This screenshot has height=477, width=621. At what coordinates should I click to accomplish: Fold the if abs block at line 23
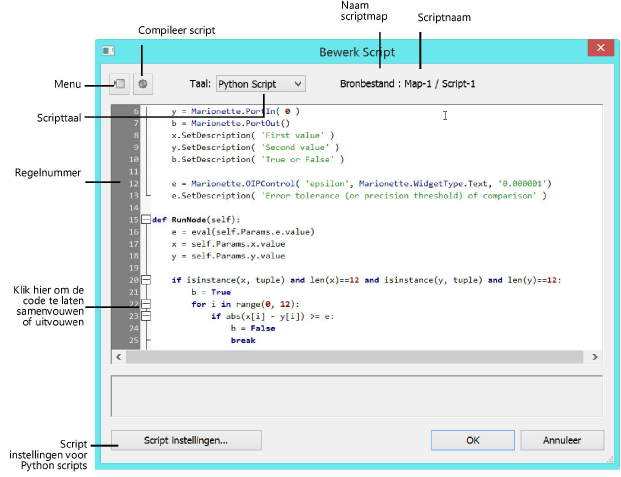tap(146, 315)
